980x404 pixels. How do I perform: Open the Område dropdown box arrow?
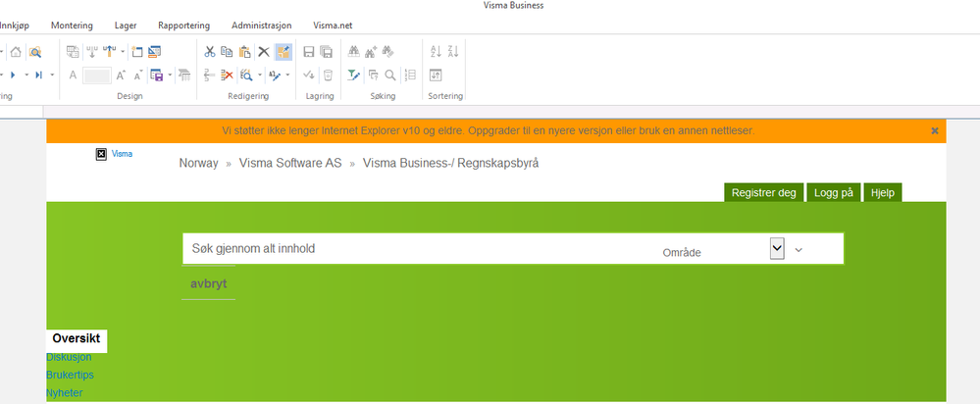click(x=777, y=248)
